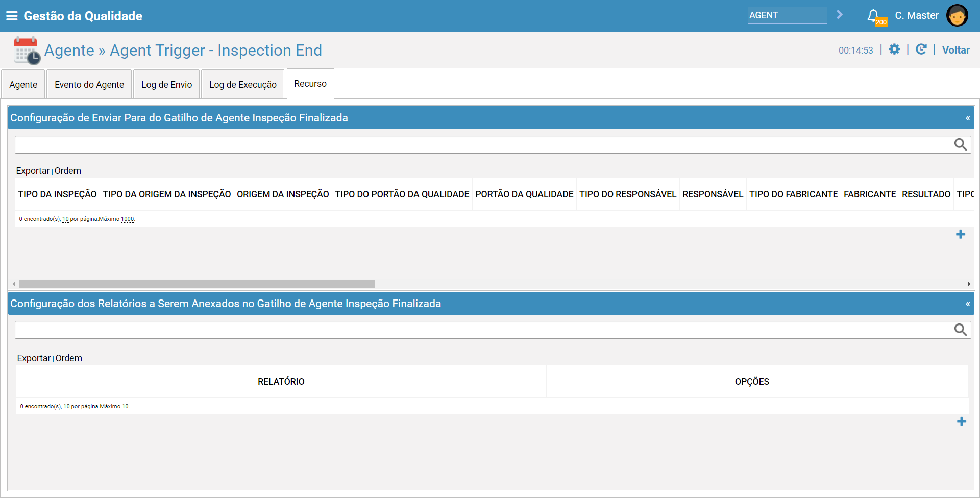Viewport: 980px width, 500px height.
Task: Click the Agente breadcrumb link
Action: click(x=69, y=50)
